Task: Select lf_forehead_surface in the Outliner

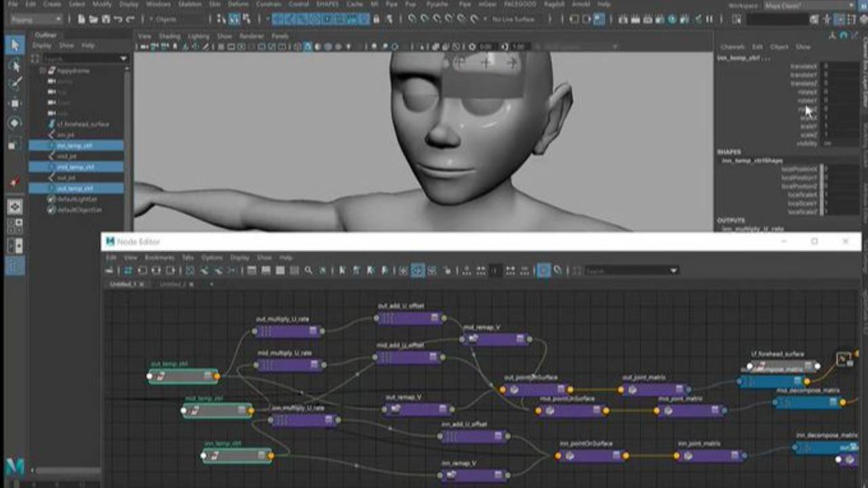Action: [82, 124]
